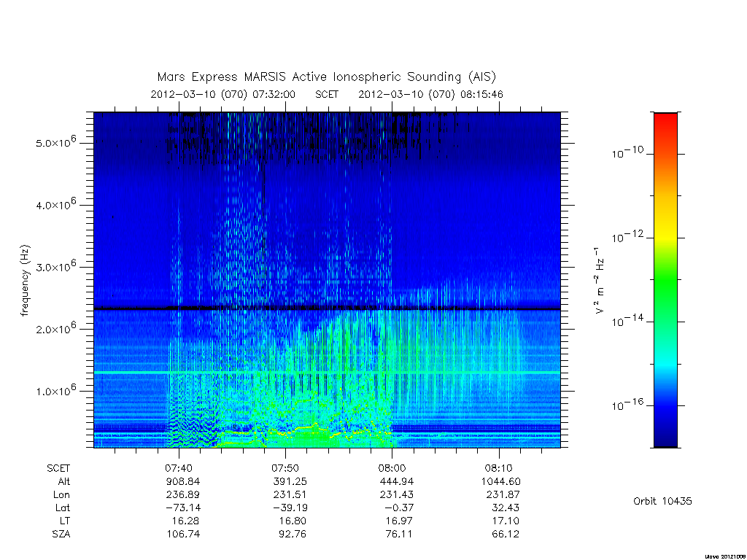
Task: Select longitude value 231.51
Action: coord(290,495)
